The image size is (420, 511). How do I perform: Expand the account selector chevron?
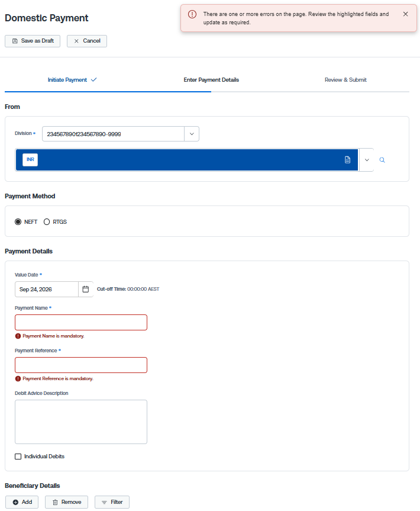click(367, 160)
